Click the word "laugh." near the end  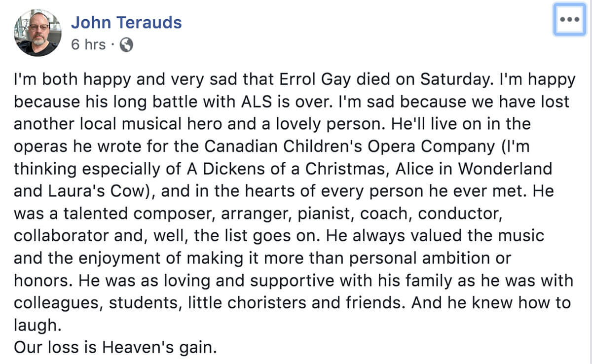(x=37, y=325)
